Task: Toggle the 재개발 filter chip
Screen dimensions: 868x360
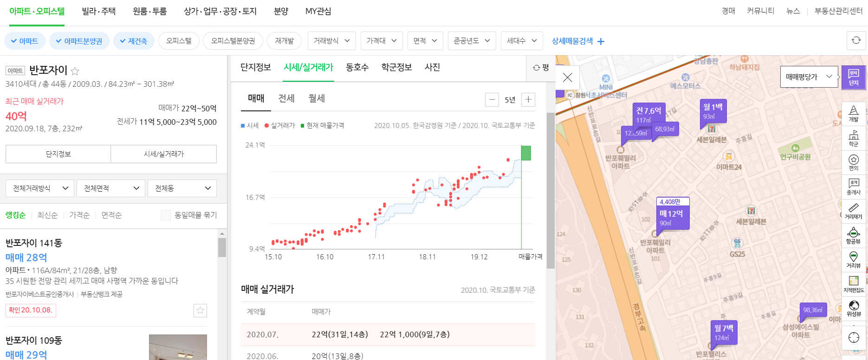Action: 284,41
